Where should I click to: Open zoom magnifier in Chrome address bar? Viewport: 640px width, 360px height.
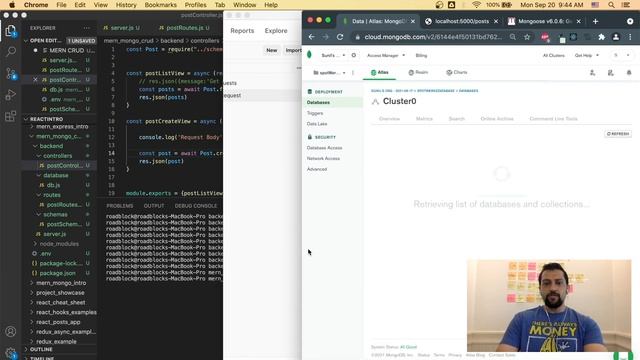pos(513,37)
